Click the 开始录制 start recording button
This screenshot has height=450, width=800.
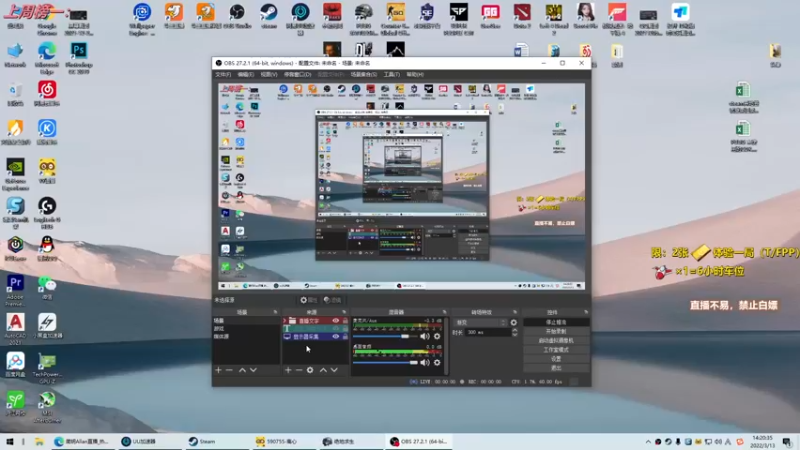click(x=556, y=332)
